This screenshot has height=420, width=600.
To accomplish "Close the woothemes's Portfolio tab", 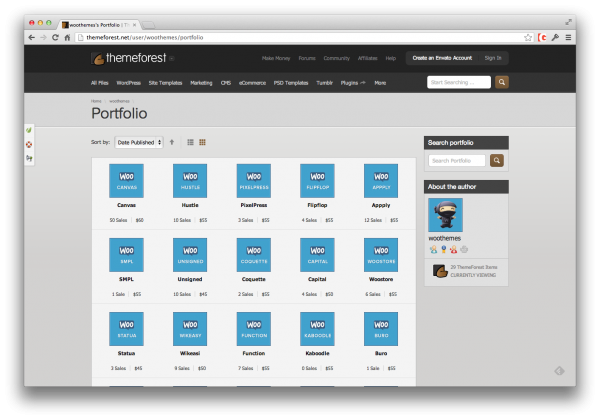I will click(134, 25).
